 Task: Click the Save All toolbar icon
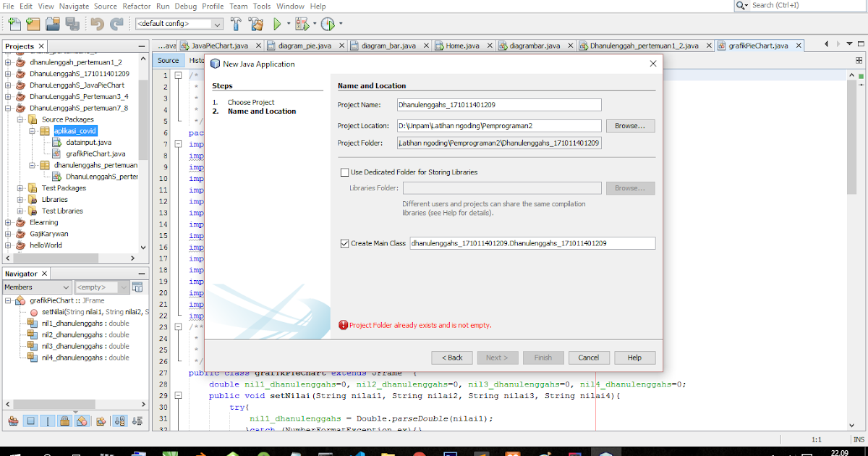[x=72, y=23]
